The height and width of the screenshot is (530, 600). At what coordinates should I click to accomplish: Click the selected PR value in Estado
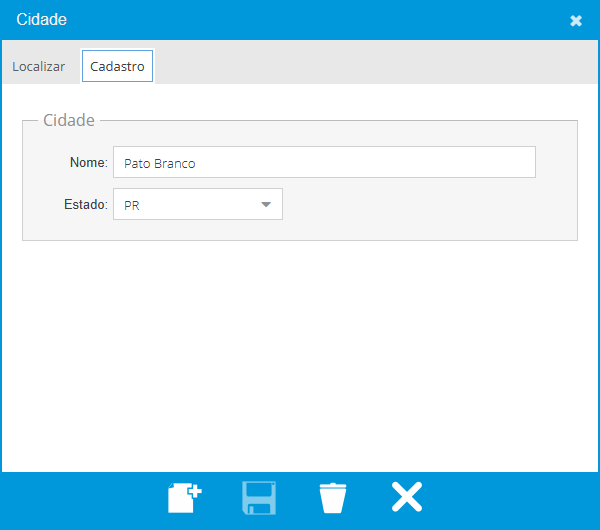(132, 205)
